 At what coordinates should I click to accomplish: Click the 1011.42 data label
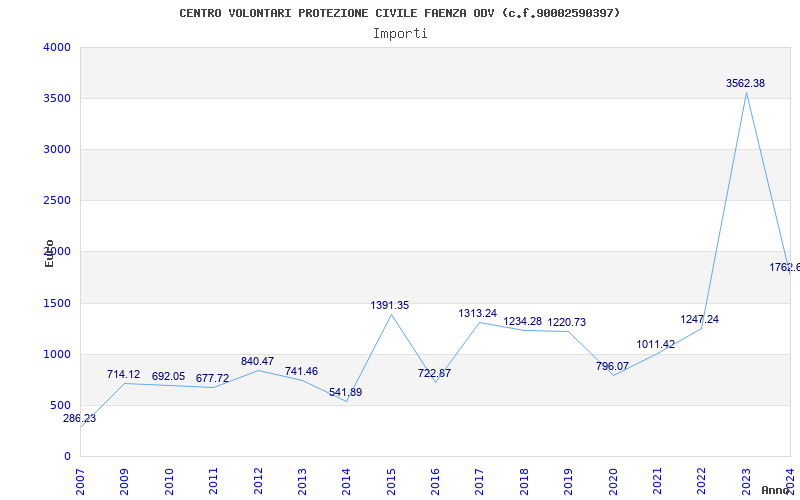[x=656, y=344]
